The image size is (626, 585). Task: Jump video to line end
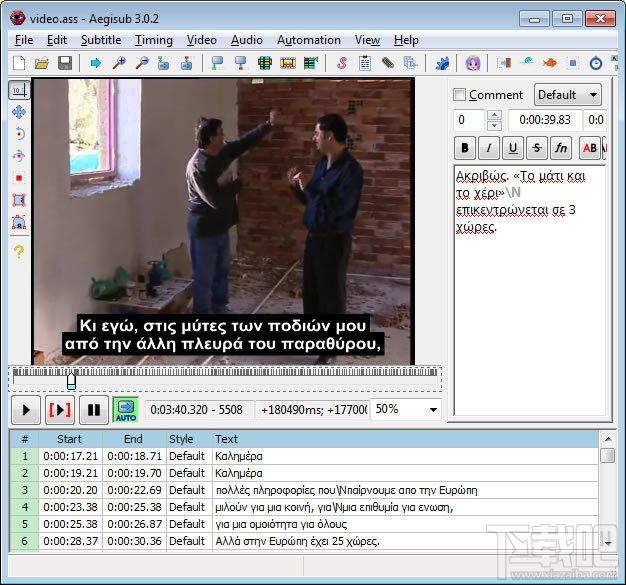coord(186,63)
